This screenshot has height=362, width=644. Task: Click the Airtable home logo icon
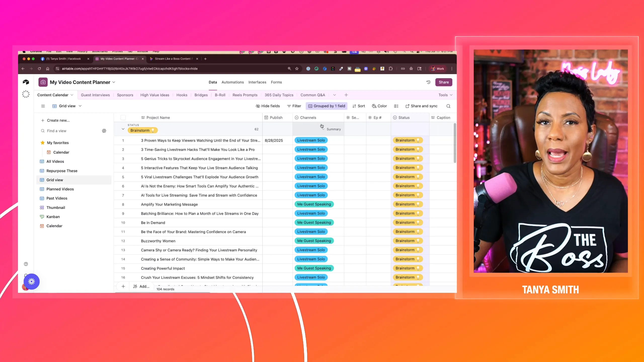[26, 82]
